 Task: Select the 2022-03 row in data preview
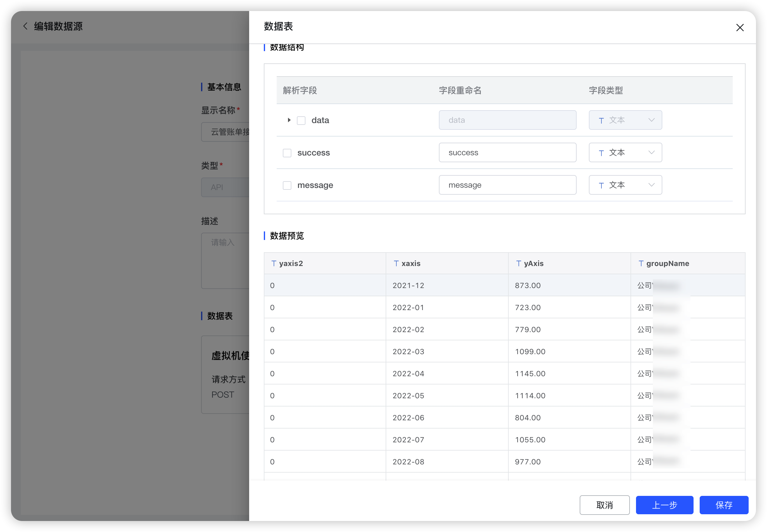tap(447, 351)
